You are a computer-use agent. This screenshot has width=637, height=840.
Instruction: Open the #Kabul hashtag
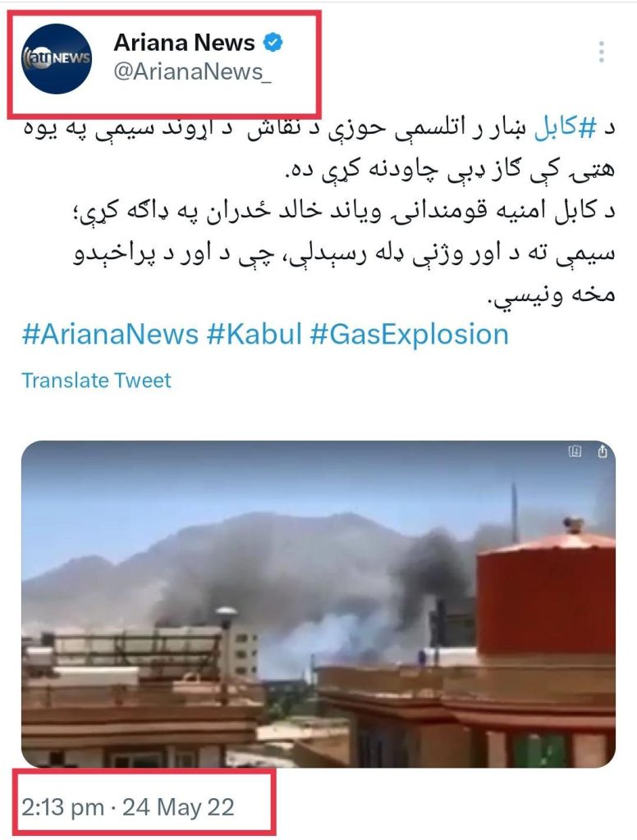pyautogui.click(x=254, y=335)
